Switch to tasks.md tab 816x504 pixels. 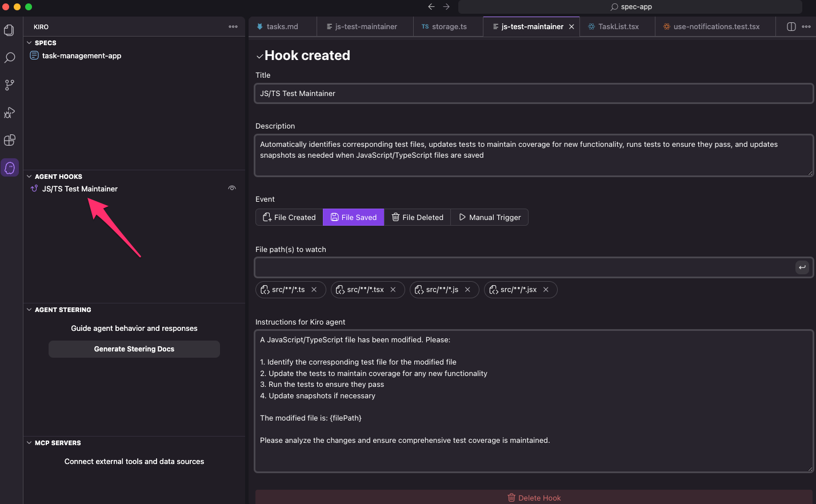pos(282,27)
